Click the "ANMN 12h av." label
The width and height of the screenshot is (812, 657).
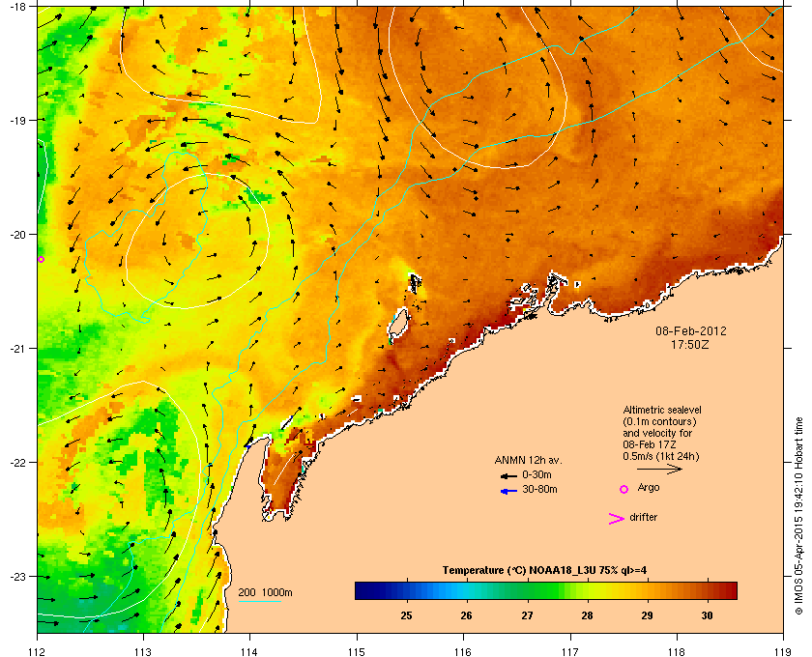pyautogui.click(x=528, y=461)
